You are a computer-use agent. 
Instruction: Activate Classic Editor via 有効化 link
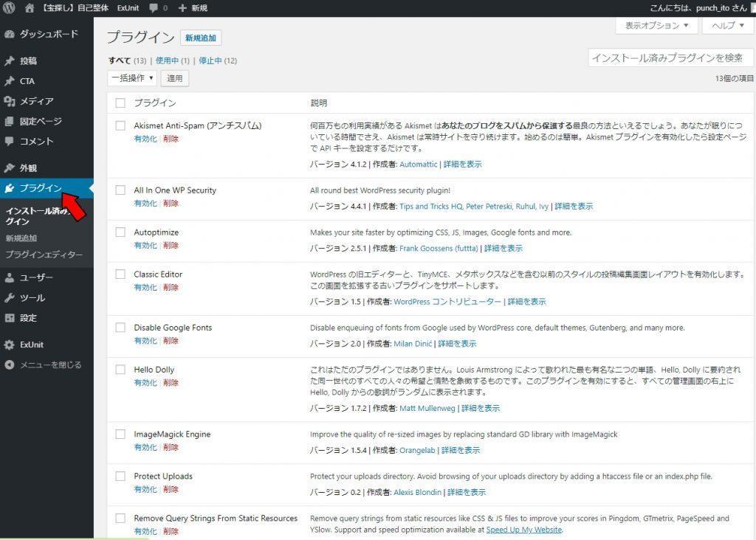145,287
